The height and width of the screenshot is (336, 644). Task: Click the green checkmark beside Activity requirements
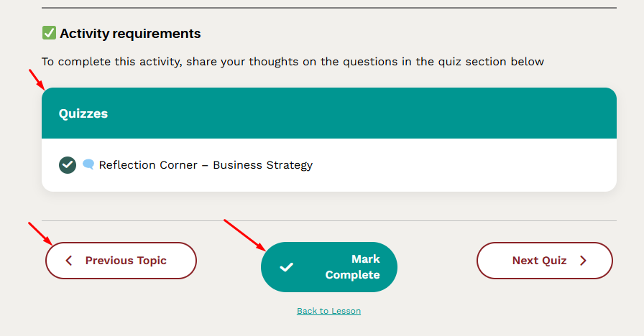pyautogui.click(x=49, y=33)
